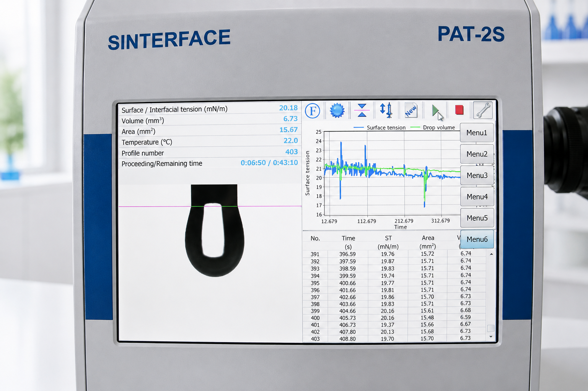Click the Time (s) column header
The height and width of the screenshot is (391, 588).
tap(348, 242)
